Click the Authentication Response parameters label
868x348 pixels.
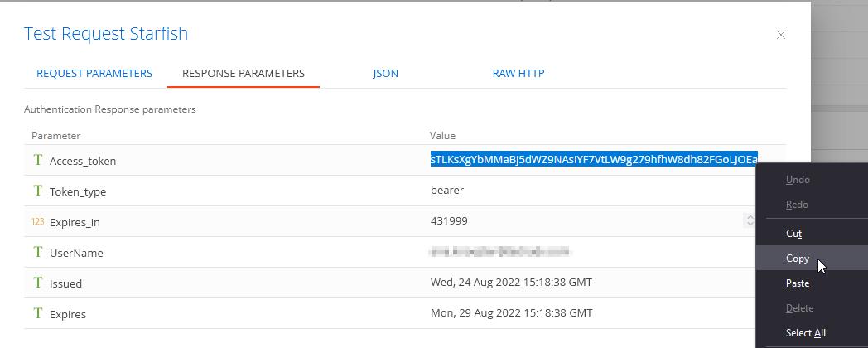point(110,109)
